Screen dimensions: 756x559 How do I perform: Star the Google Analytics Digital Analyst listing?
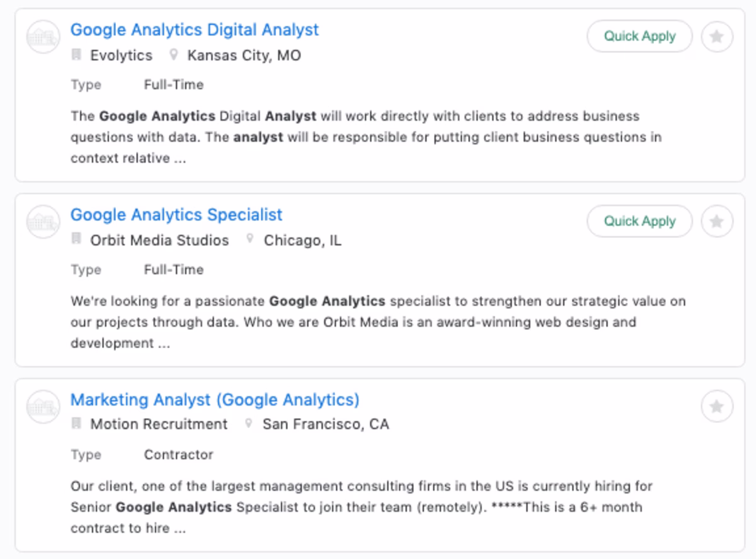(716, 37)
